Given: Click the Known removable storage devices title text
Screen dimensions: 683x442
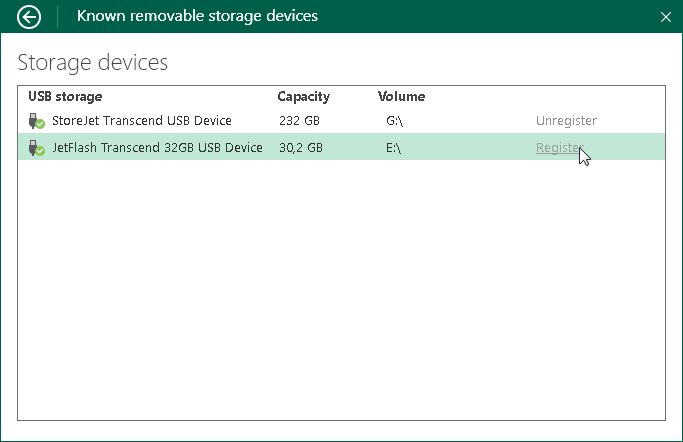Looking at the screenshot, I should [197, 16].
